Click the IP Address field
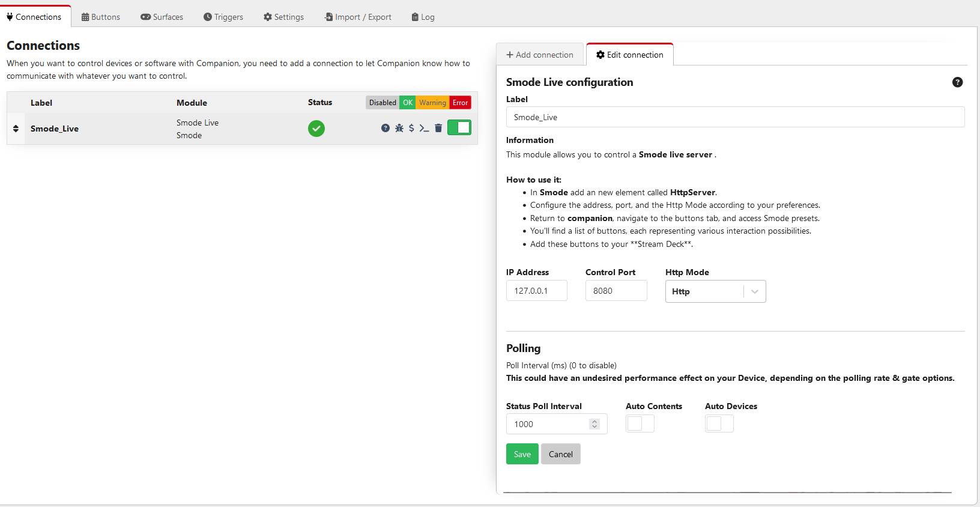The width and height of the screenshot is (980, 507). tap(537, 291)
